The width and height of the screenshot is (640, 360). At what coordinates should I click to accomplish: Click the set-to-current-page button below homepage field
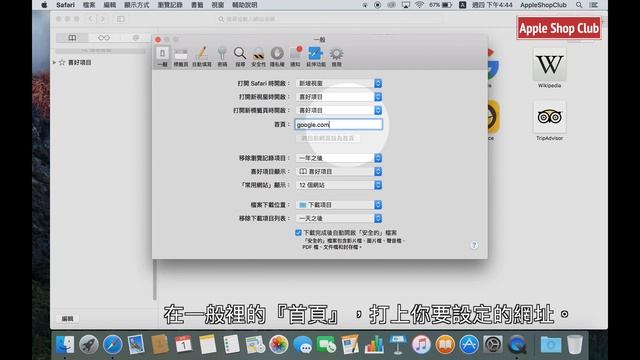pos(328,138)
